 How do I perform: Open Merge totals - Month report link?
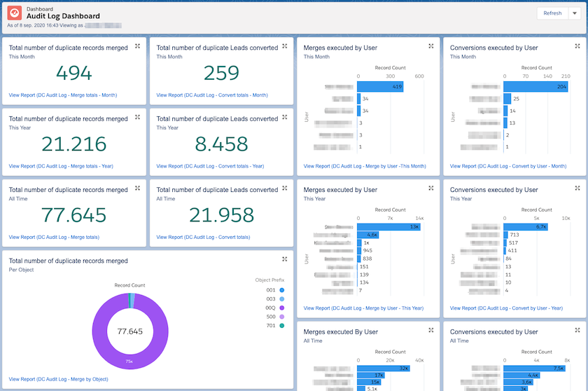[x=63, y=95]
